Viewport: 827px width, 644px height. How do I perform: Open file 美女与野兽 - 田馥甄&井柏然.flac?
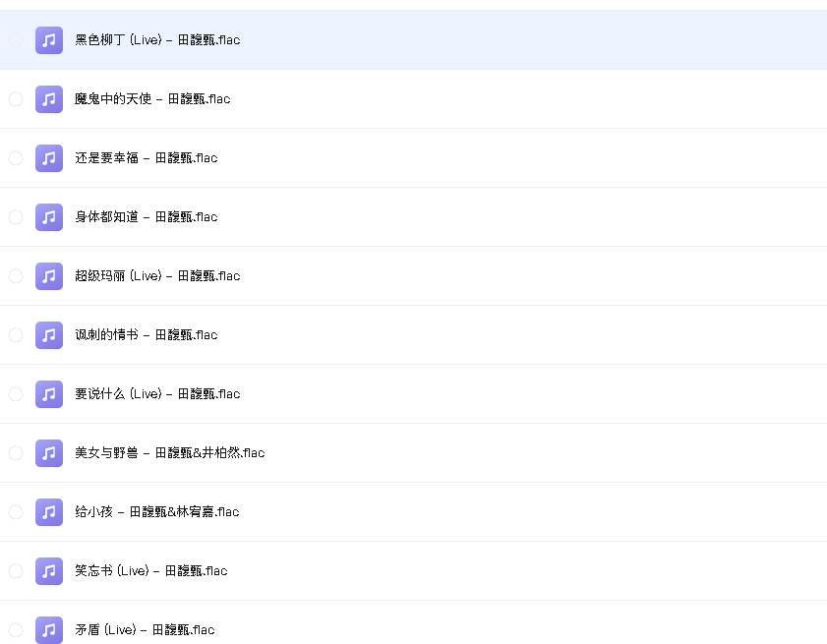(170, 453)
